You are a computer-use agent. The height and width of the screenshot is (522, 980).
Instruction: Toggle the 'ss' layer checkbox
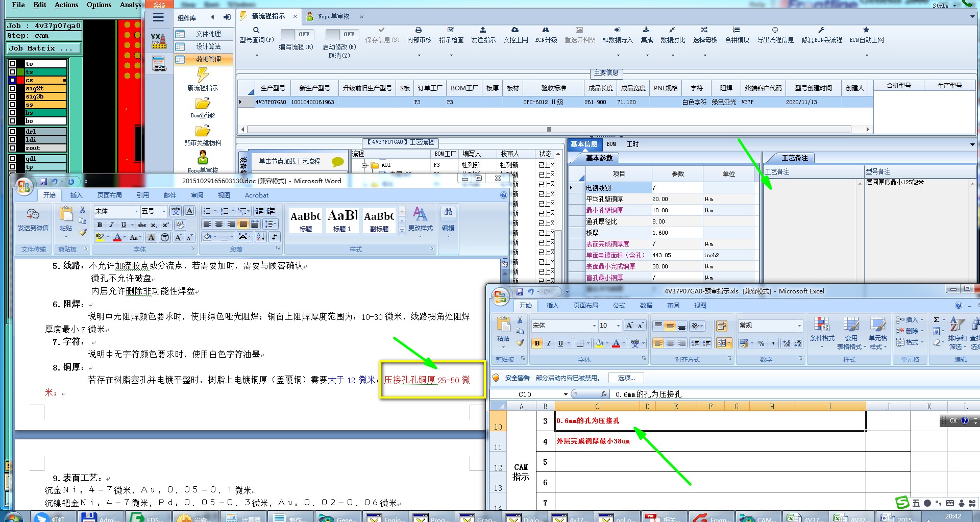[12, 105]
